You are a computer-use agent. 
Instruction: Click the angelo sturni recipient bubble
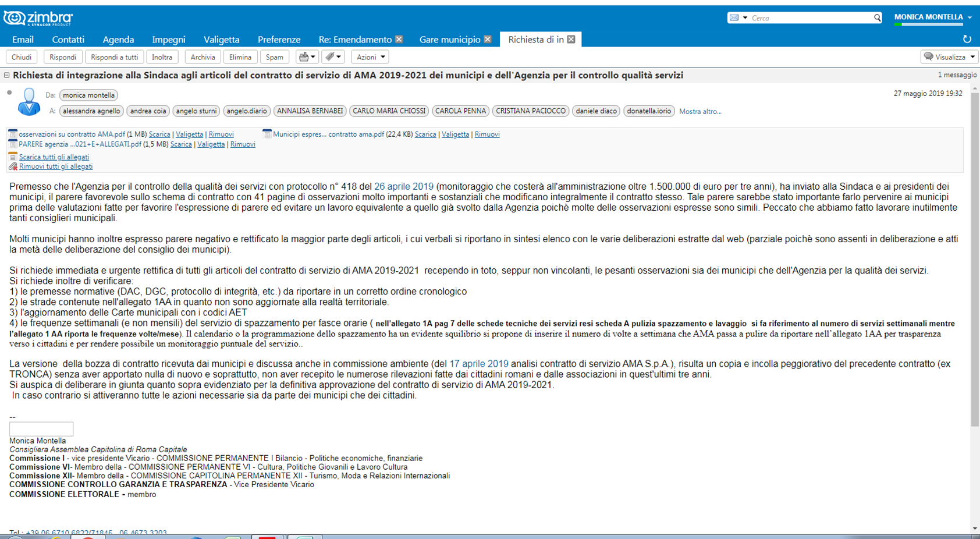[x=196, y=111]
